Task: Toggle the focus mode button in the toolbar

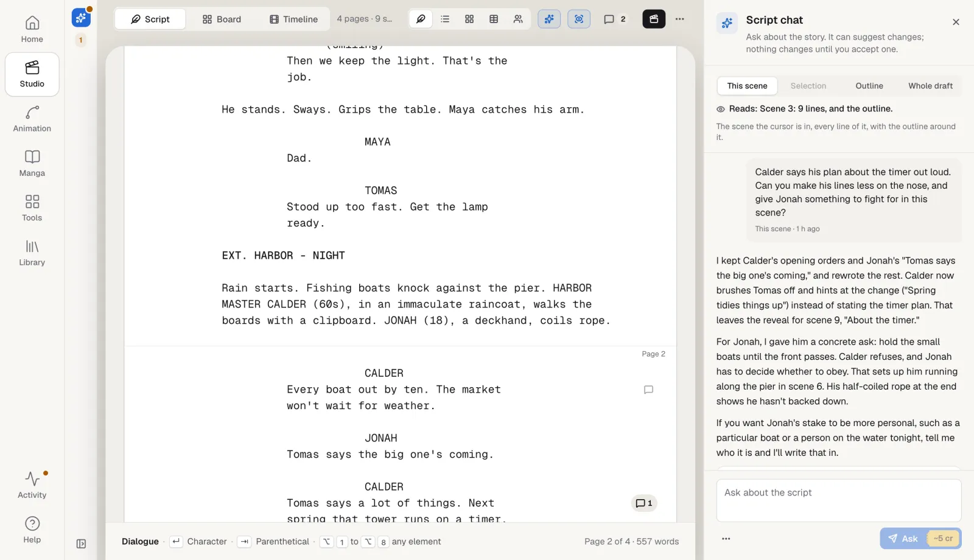Action: tap(579, 19)
